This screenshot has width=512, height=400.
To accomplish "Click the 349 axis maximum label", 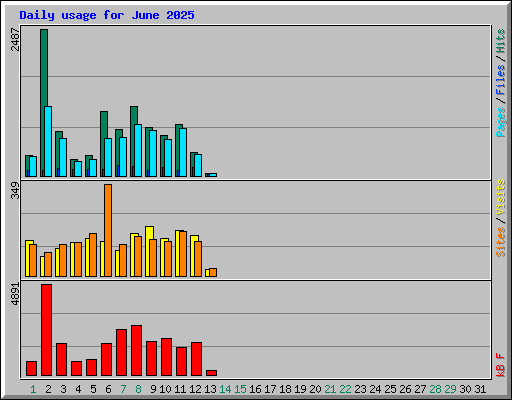I will [x=15, y=191].
